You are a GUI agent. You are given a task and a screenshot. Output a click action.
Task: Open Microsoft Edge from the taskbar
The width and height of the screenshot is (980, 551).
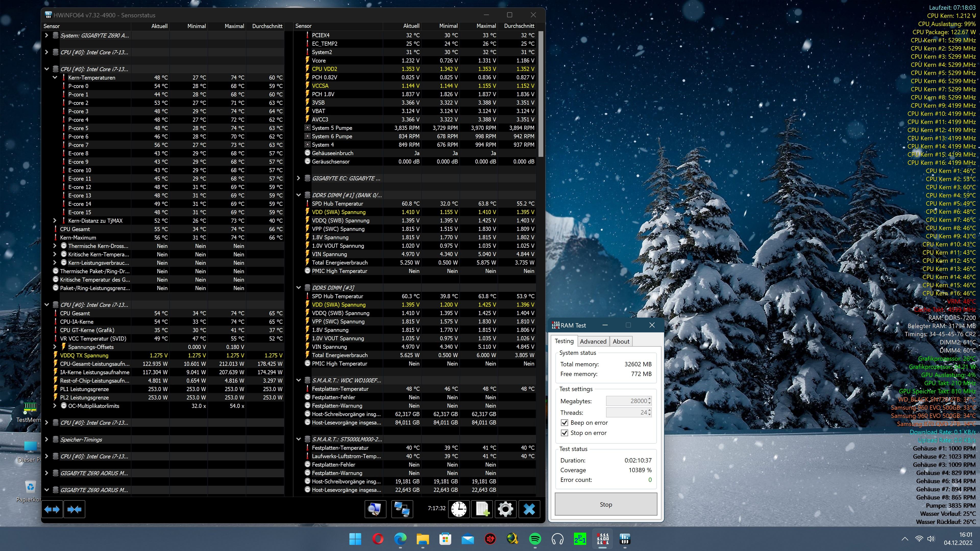[400, 539]
